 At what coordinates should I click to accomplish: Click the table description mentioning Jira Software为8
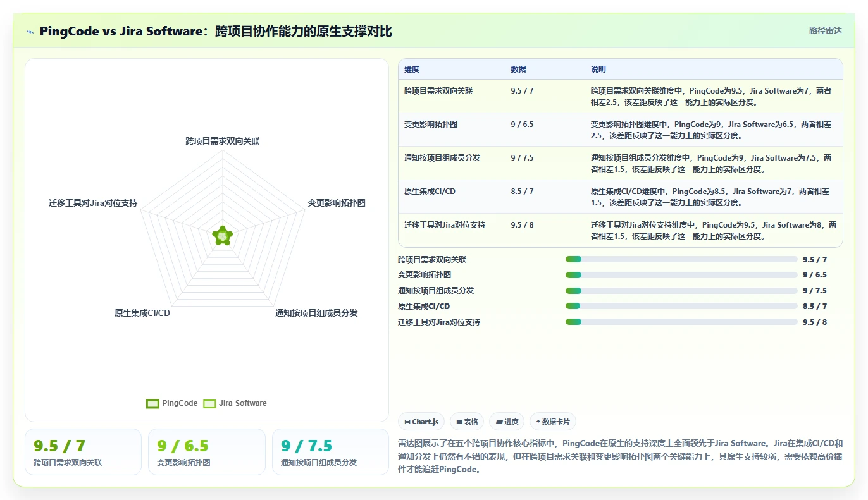[x=714, y=230]
